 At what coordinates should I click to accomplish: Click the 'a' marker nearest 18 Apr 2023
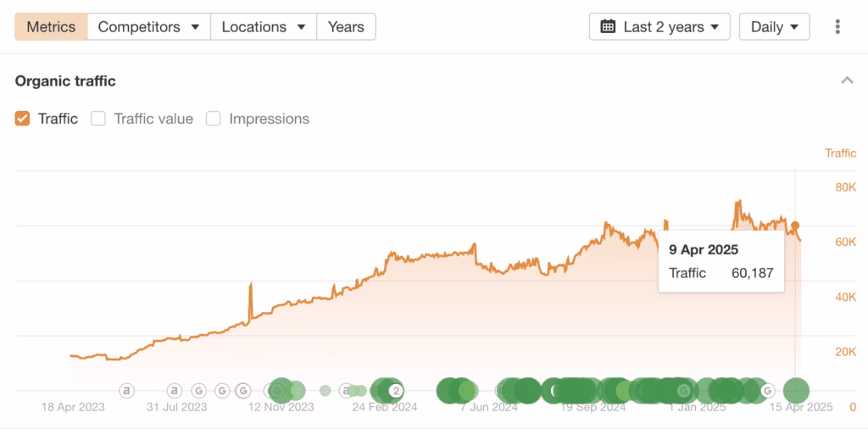tap(127, 391)
